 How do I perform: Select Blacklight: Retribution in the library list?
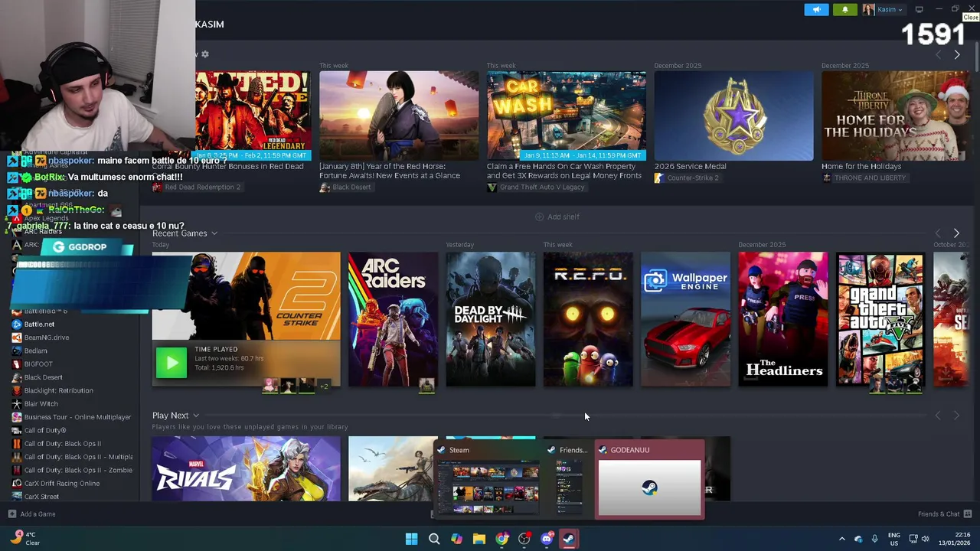[x=58, y=390]
